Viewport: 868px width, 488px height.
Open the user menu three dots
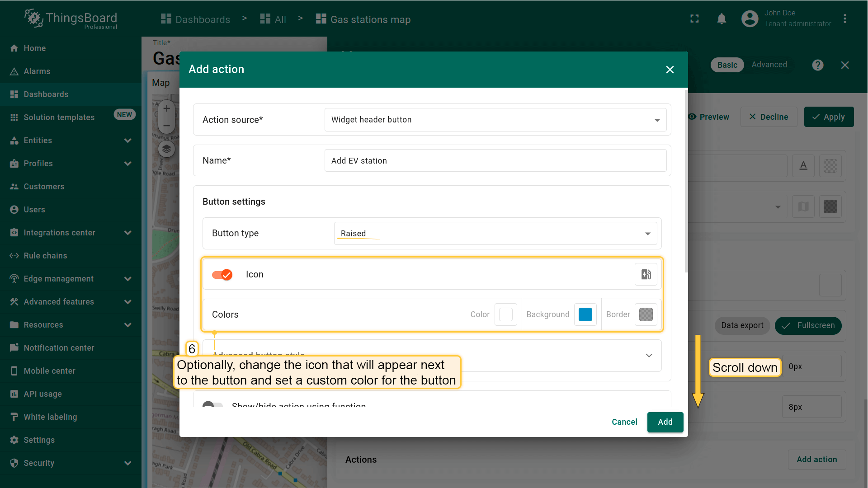tap(844, 19)
